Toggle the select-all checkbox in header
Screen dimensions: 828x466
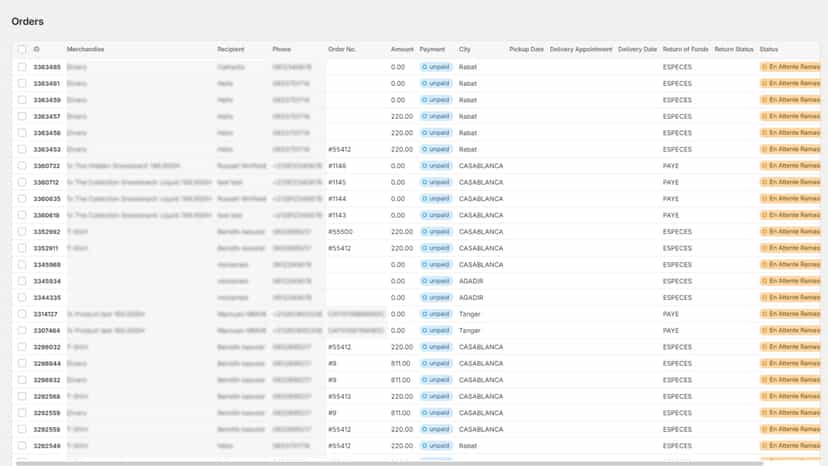[x=22, y=50]
